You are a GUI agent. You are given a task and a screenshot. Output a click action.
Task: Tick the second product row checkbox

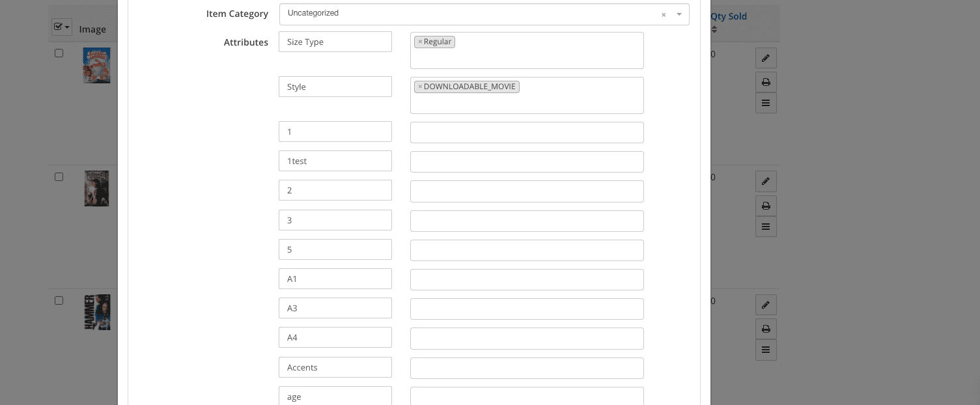tap(59, 176)
